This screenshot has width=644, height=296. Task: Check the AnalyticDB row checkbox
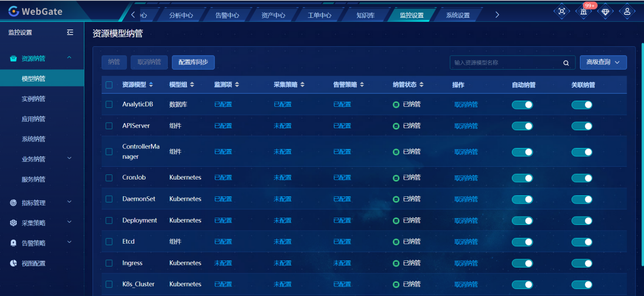click(x=109, y=104)
